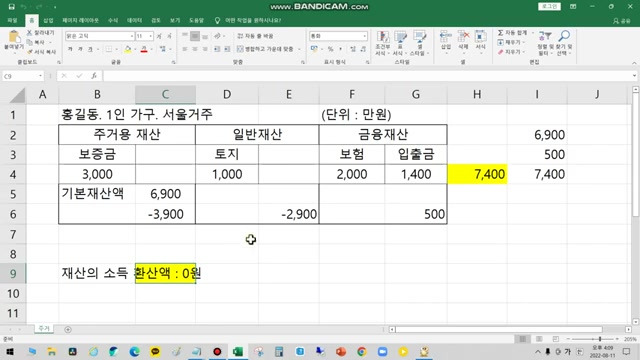Open the font size dropdown
Screen dimensions: 640x360
coord(151,36)
